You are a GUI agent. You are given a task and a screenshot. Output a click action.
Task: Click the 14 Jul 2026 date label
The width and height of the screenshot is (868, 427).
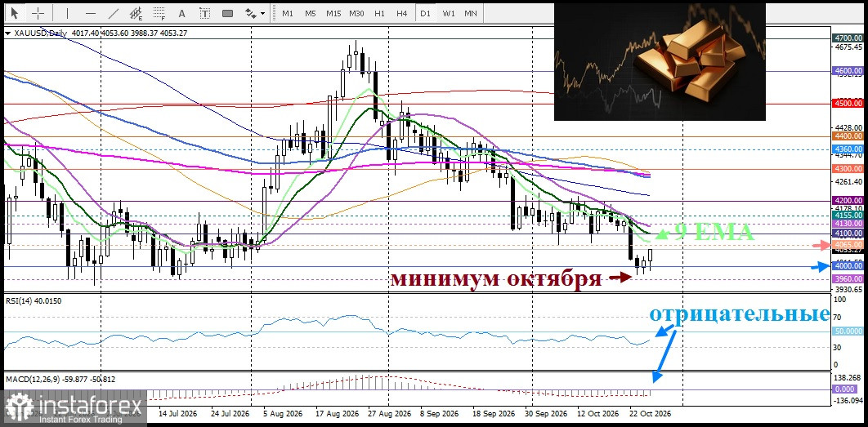177,413
